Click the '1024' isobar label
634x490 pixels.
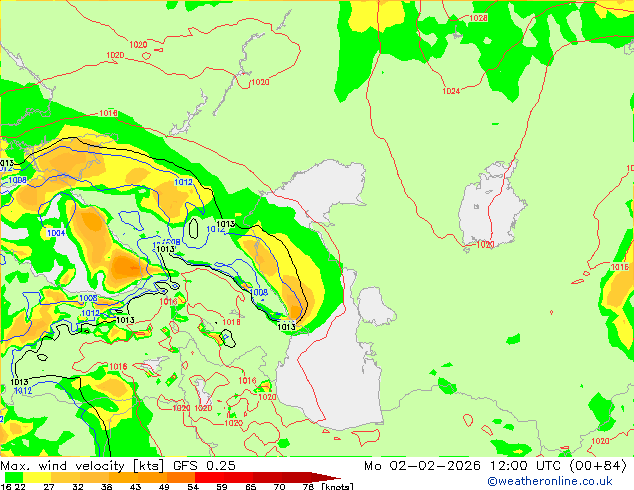point(451,91)
